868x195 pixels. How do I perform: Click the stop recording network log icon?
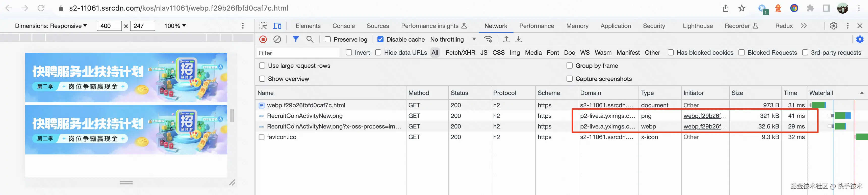pyautogui.click(x=263, y=39)
